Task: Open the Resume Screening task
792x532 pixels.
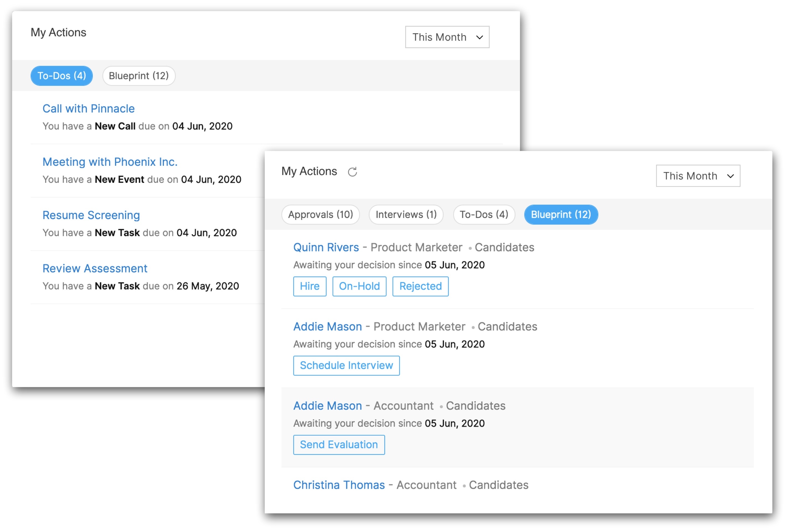Action: [91, 215]
